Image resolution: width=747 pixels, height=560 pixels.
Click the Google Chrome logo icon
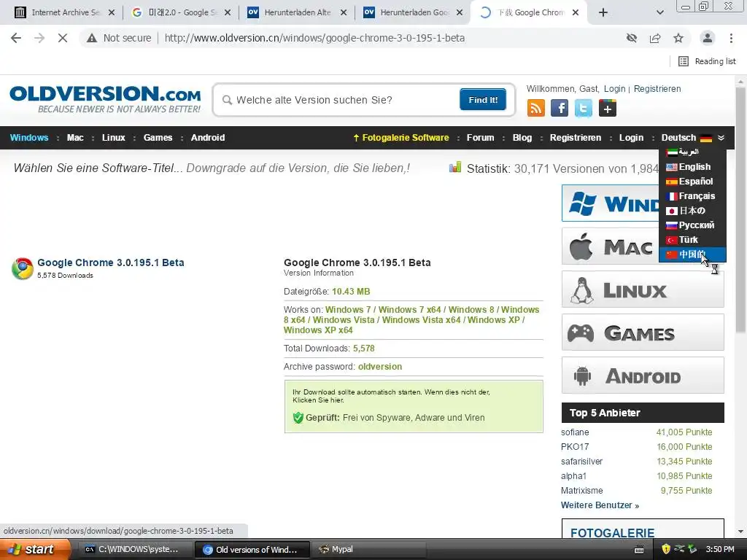coord(23,268)
